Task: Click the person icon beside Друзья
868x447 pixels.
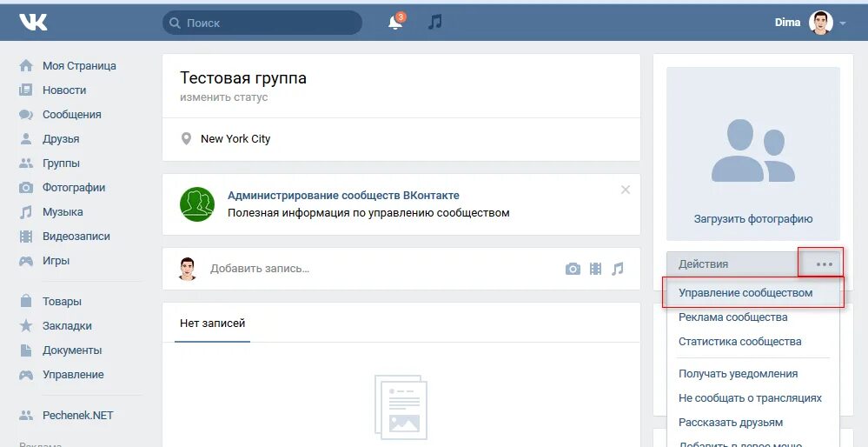Action: click(x=26, y=139)
